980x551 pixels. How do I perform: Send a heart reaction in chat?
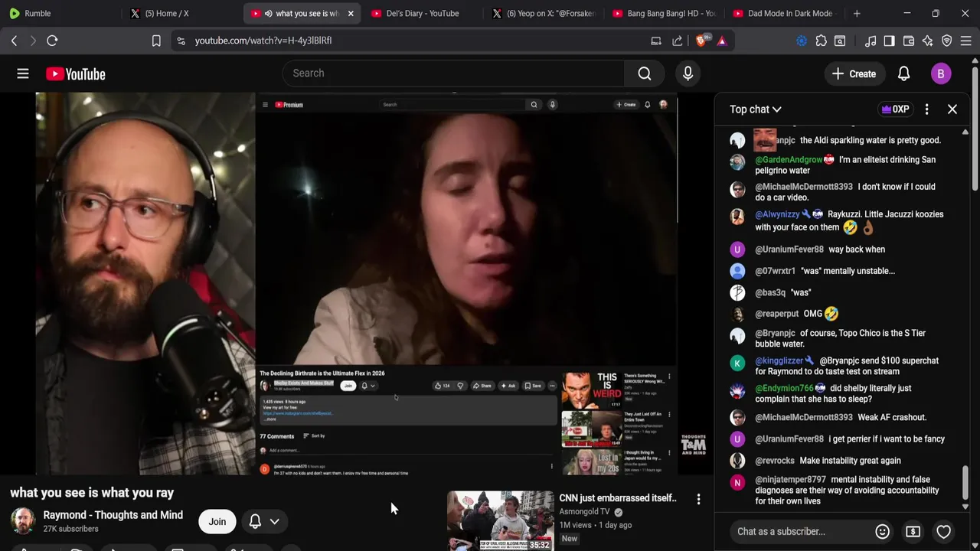[943, 531]
